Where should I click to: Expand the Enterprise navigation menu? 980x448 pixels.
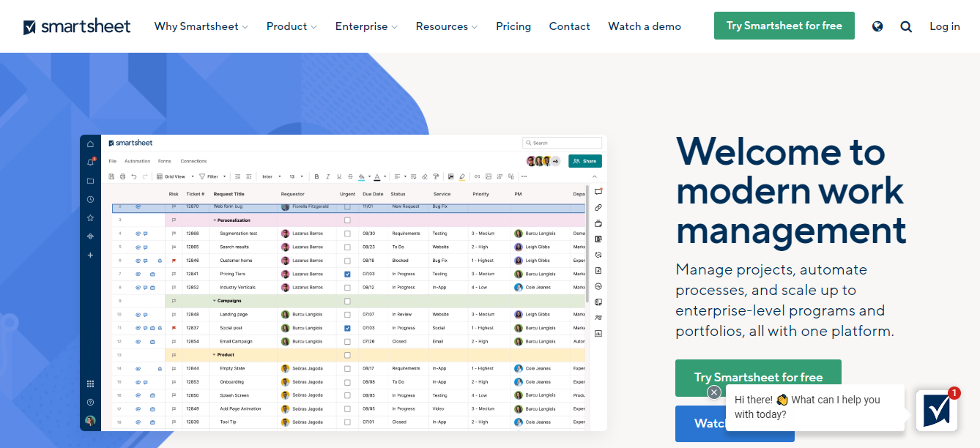(366, 26)
